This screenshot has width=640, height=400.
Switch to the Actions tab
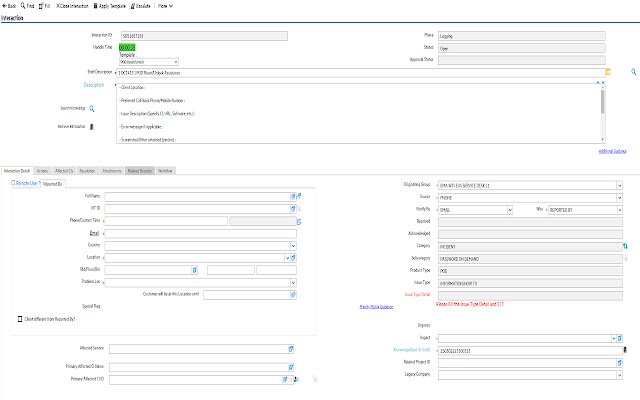click(42, 171)
